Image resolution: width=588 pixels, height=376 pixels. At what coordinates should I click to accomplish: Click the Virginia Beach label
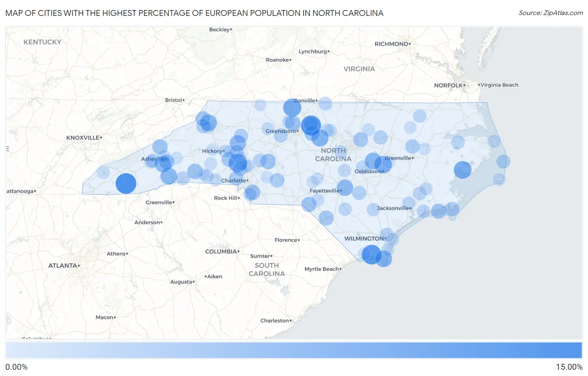tap(499, 85)
